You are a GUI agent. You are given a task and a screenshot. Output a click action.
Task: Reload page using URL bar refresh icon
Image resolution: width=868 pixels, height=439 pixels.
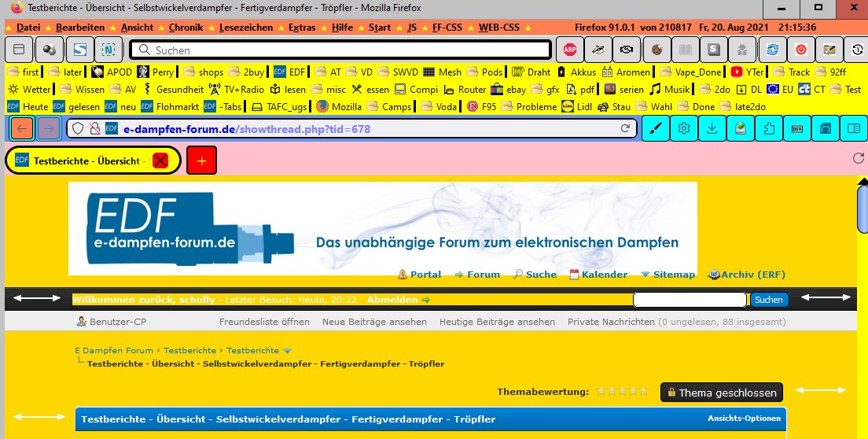click(x=626, y=128)
